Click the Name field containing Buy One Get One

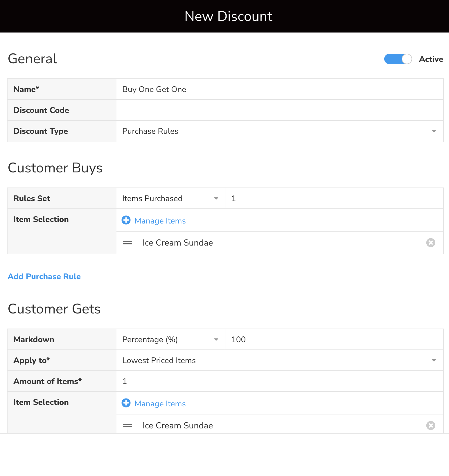(279, 89)
